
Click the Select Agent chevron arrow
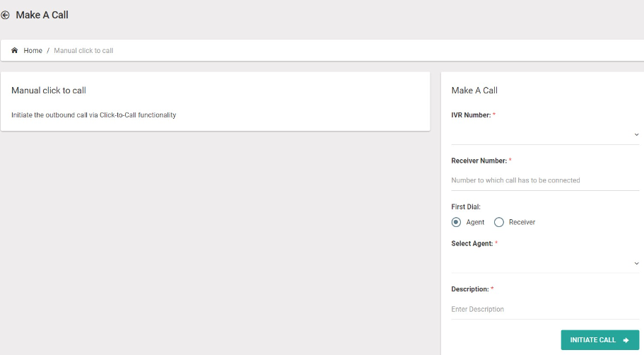point(636,263)
